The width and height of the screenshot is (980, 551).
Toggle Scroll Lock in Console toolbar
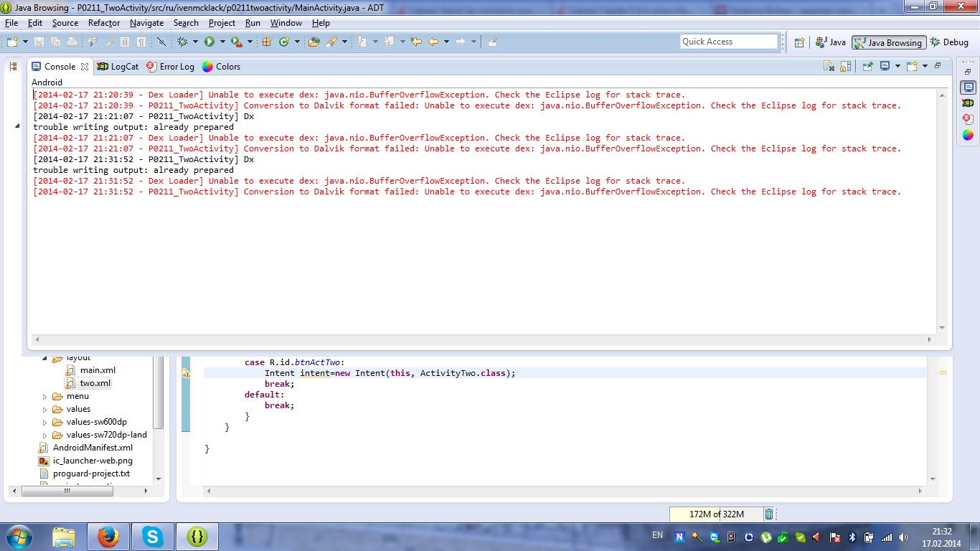(x=846, y=66)
